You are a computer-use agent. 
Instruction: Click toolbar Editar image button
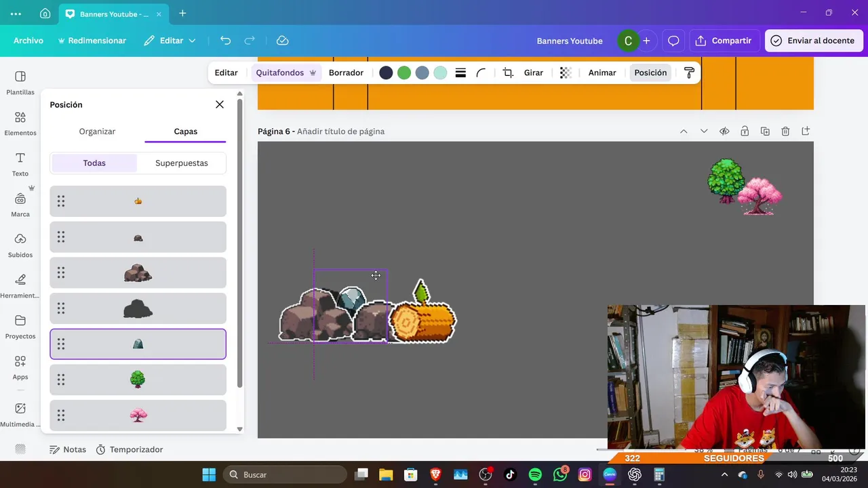click(226, 73)
